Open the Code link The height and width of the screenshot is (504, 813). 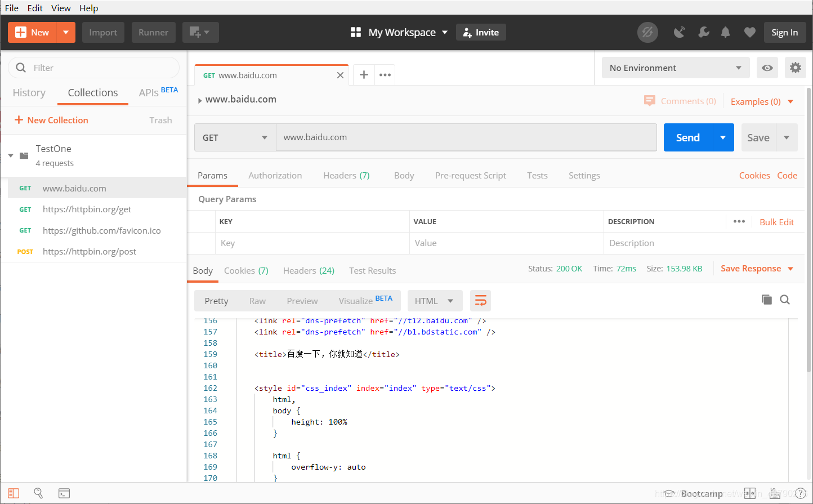(x=787, y=176)
